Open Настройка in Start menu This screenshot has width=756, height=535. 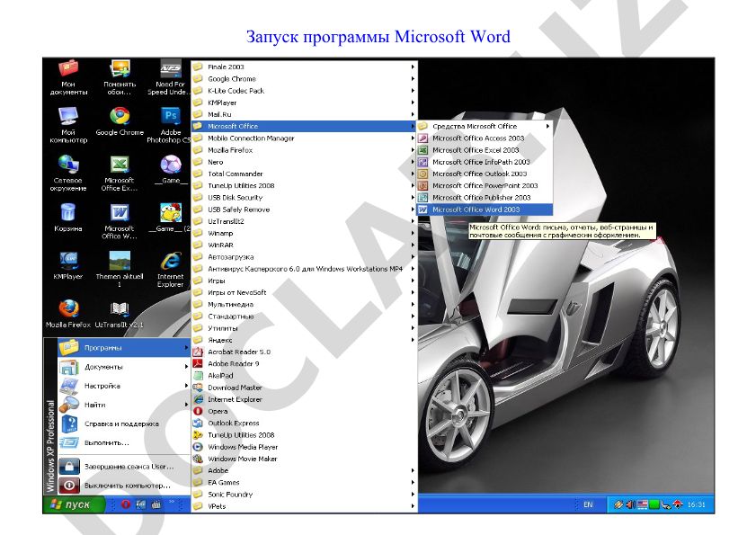124,386
